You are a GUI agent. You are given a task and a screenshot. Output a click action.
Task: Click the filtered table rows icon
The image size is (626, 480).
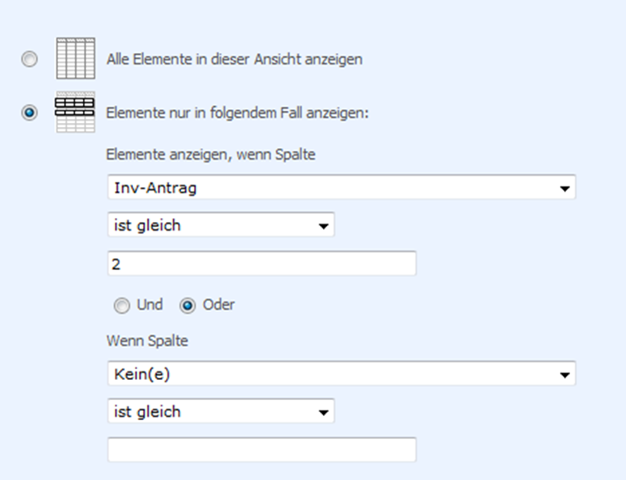coord(75,112)
